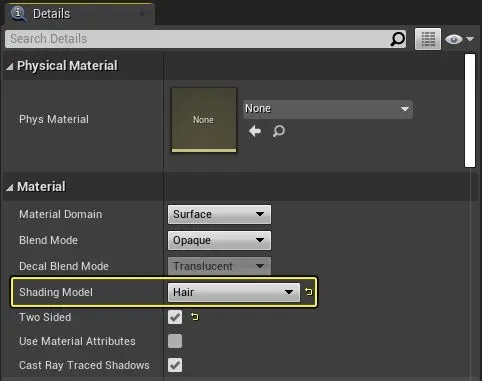Reset Shading Model to default value
The width and height of the screenshot is (482, 381).
pyautogui.click(x=308, y=292)
